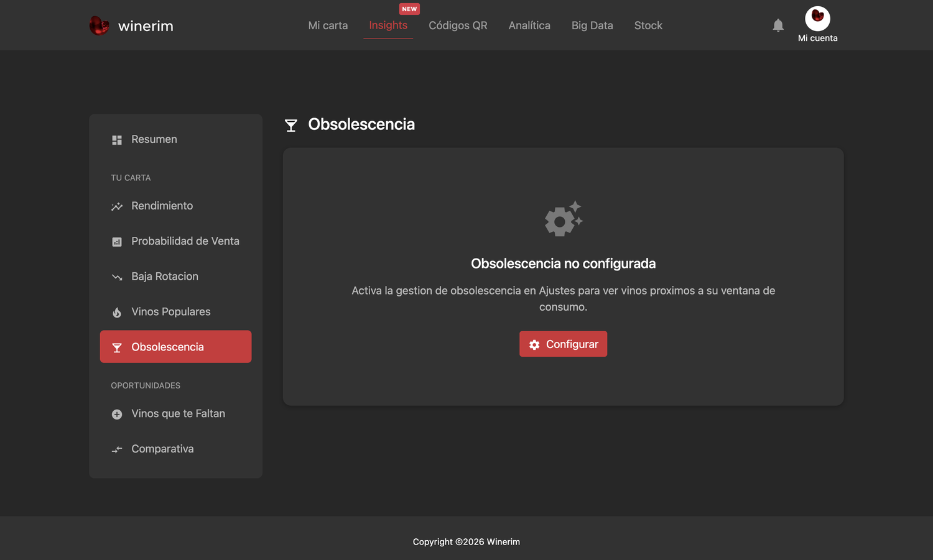
Task: Open the Mi cuenta avatar
Action: 817,18
